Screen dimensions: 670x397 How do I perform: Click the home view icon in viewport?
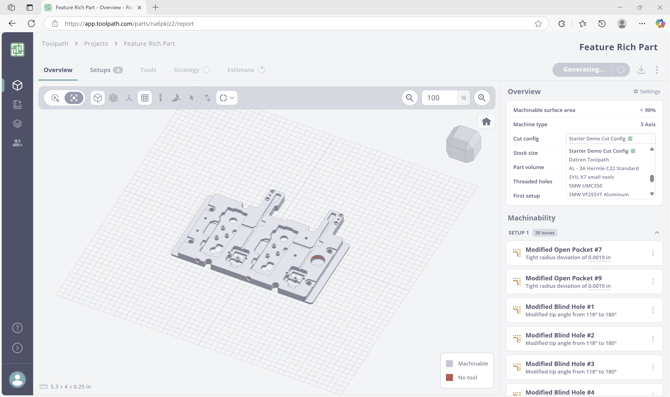click(x=486, y=122)
